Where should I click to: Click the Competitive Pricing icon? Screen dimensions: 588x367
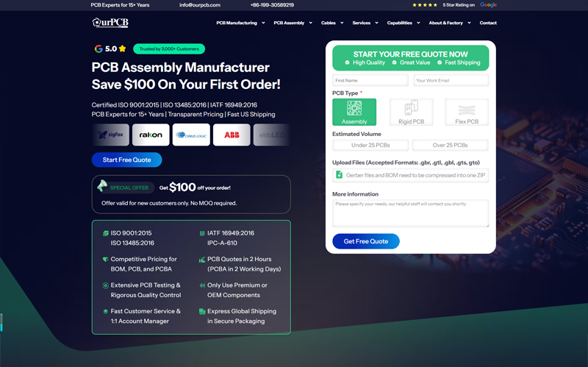tap(105, 260)
